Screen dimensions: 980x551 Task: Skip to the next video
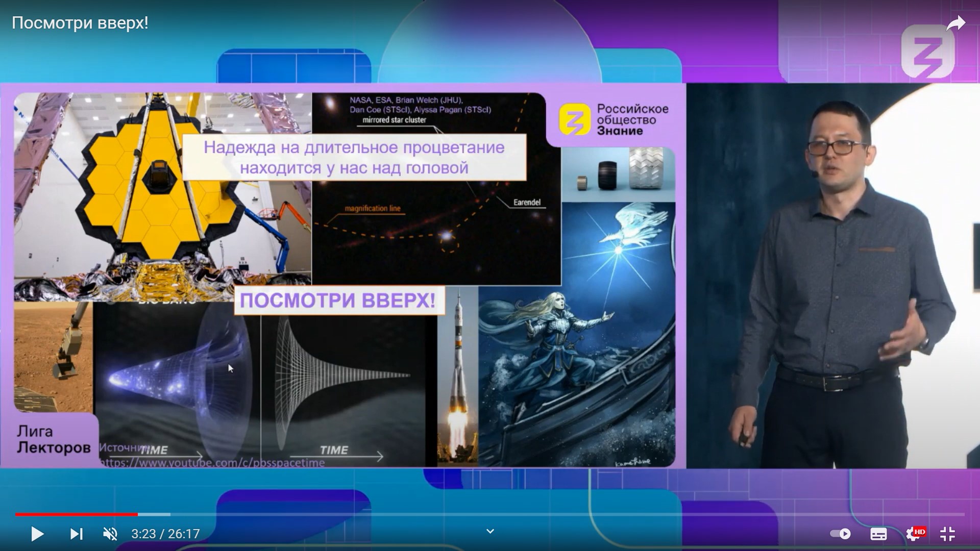pyautogui.click(x=76, y=534)
